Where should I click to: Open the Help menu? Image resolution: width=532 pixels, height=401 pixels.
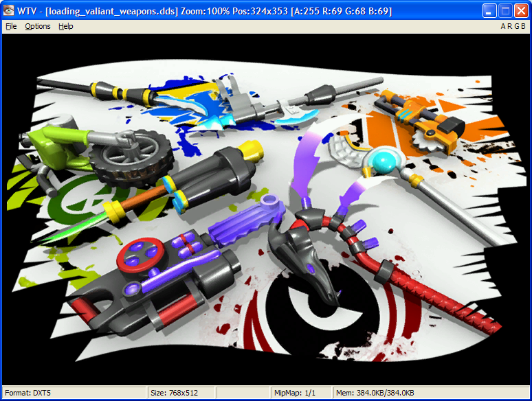tap(66, 26)
